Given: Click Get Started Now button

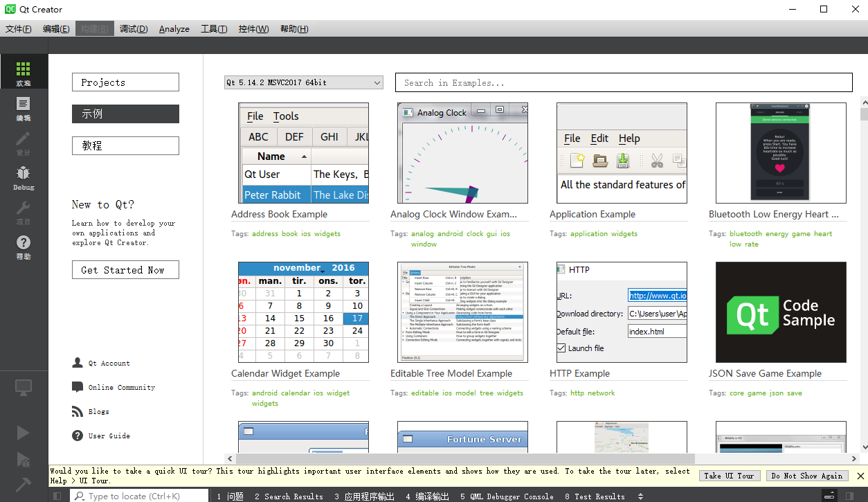Looking at the screenshot, I should [125, 269].
